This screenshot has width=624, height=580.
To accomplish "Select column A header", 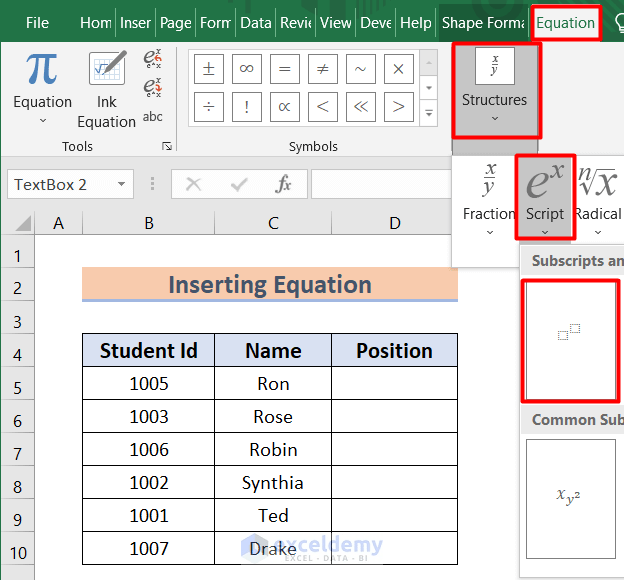I will point(58,223).
